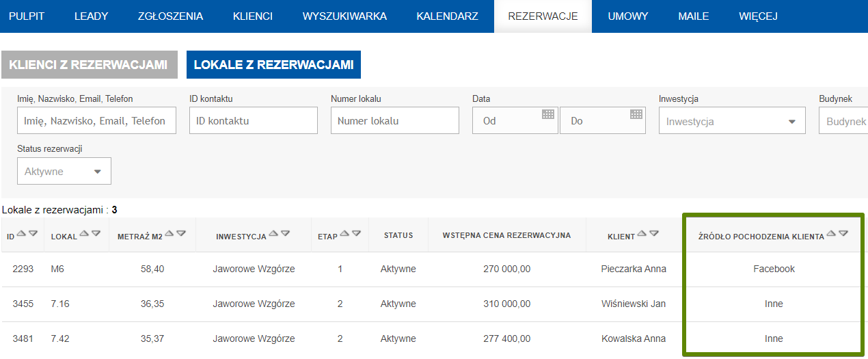Click the Numer lokalu input
Viewport: 868px width, 359px height.
coord(395,120)
